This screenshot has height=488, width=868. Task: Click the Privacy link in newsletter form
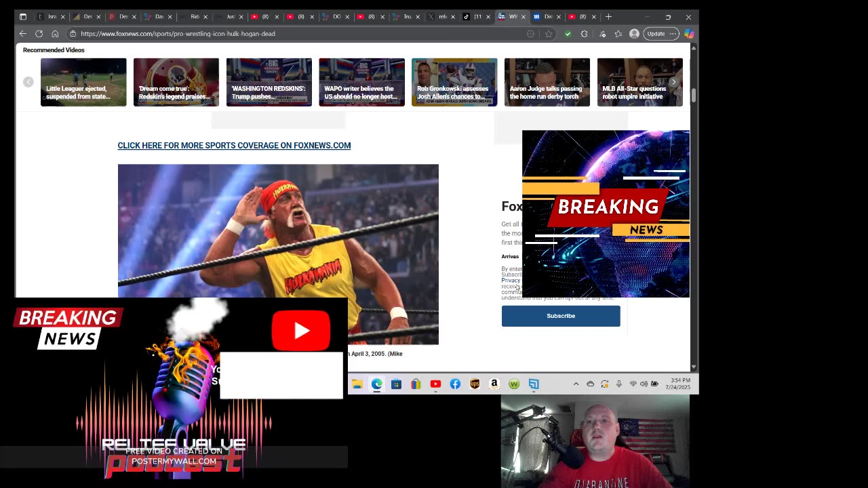511,281
